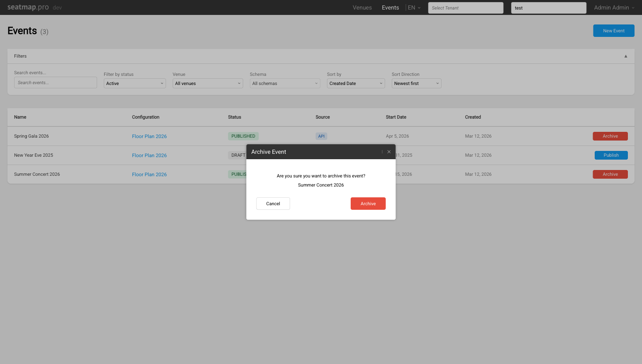
Task: Publish the New Year Eve 2025 event
Action: coord(611,155)
